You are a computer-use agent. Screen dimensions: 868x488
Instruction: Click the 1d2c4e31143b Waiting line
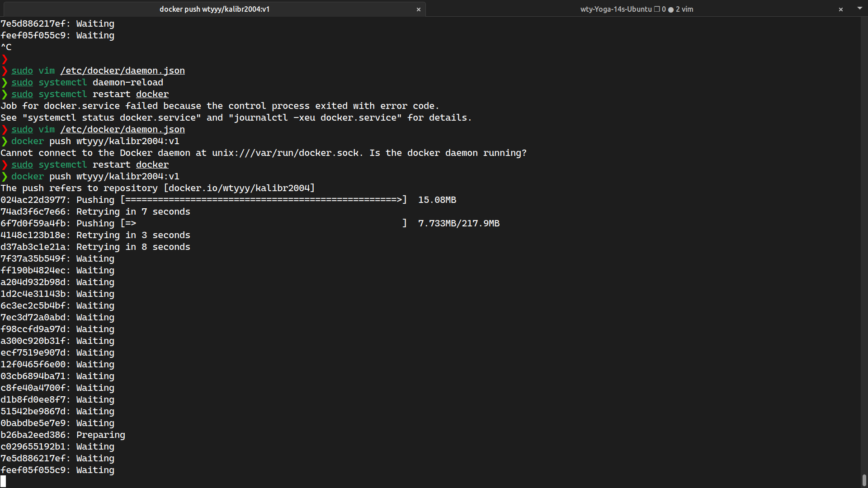pyautogui.click(x=57, y=294)
